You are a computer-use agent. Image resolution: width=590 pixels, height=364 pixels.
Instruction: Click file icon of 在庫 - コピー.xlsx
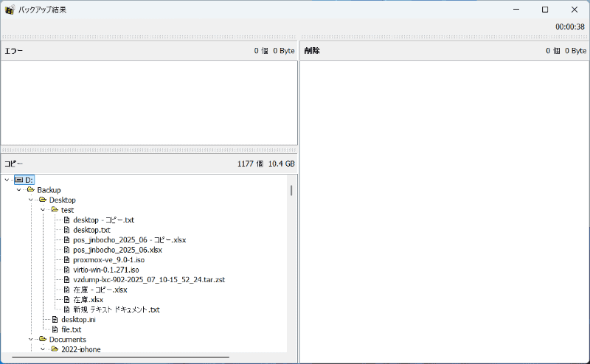point(67,289)
